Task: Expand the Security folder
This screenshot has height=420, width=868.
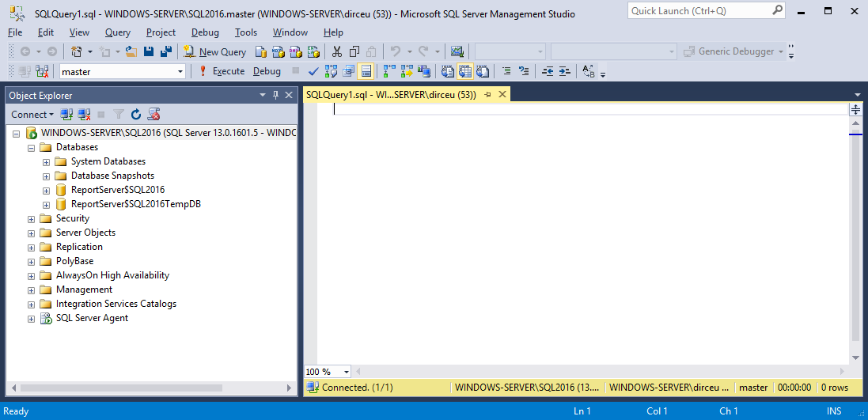Action: coord(31,219)
